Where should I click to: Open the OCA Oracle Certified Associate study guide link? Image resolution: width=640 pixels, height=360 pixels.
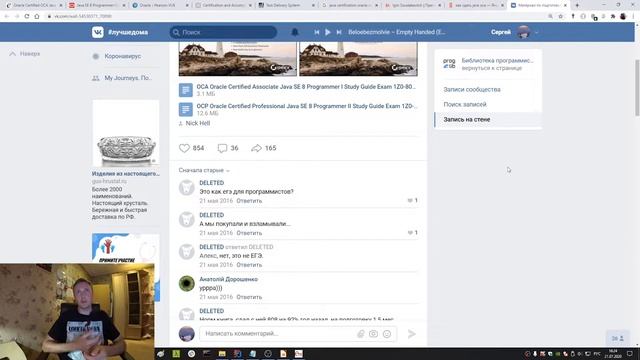(x=306, y=87)
